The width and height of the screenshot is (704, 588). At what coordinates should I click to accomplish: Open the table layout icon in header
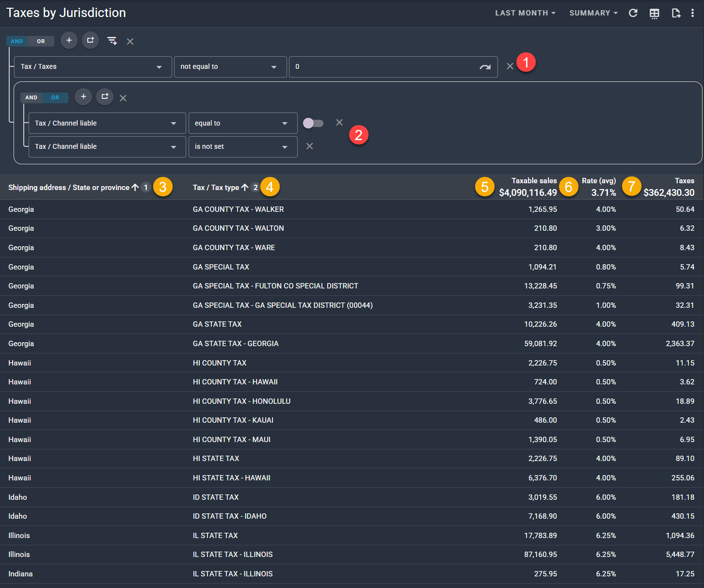pyautogui.click(x=654, y=13)
